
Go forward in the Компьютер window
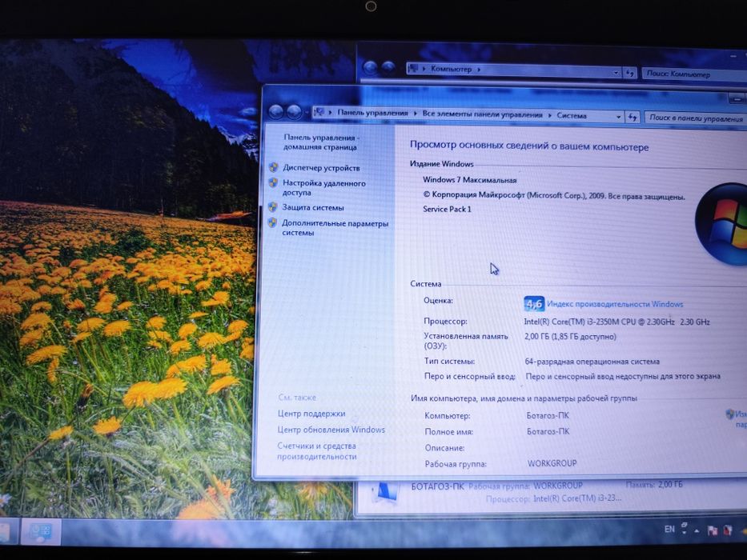(x=388, y=67)
